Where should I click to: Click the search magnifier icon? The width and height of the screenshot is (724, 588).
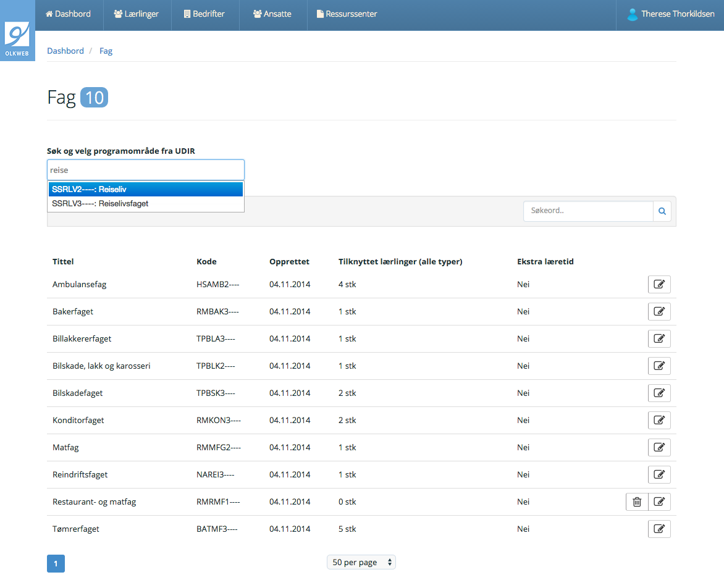pyautogui.click(x=662, y=211)
